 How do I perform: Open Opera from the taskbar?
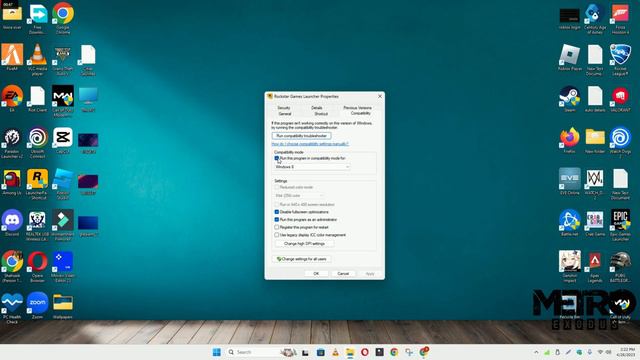pos(364,352)
